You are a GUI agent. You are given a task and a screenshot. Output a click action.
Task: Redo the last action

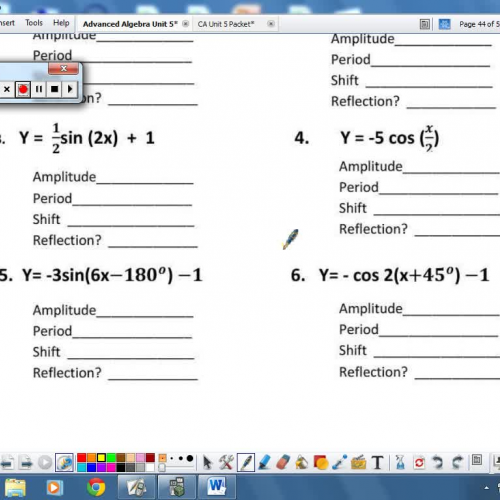tap(457, 463)
